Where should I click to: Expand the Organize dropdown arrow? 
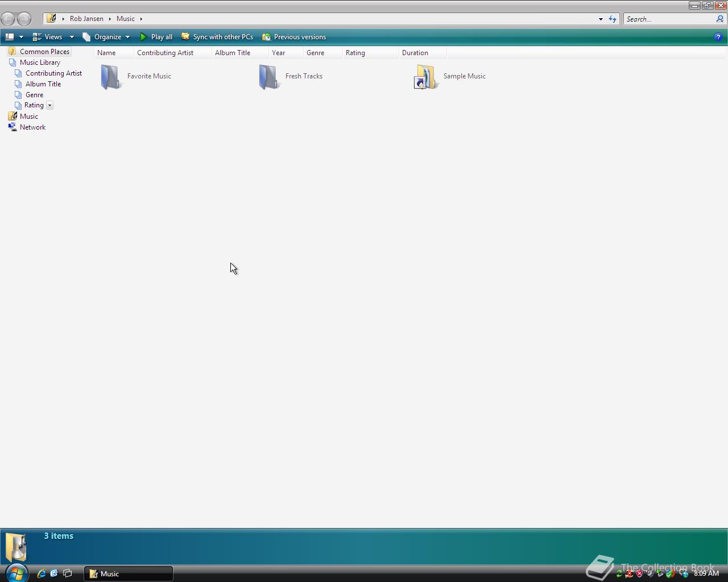[x=127, y=37]
